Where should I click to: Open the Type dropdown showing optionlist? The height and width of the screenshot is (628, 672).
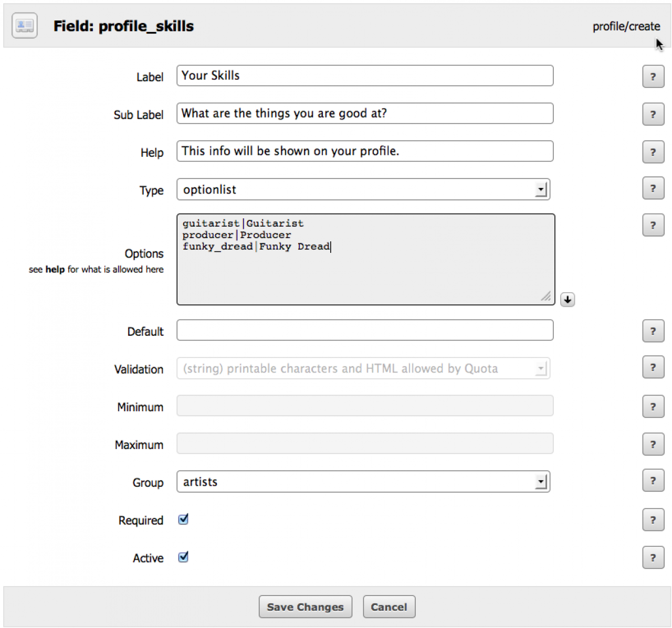pos(363,189)
